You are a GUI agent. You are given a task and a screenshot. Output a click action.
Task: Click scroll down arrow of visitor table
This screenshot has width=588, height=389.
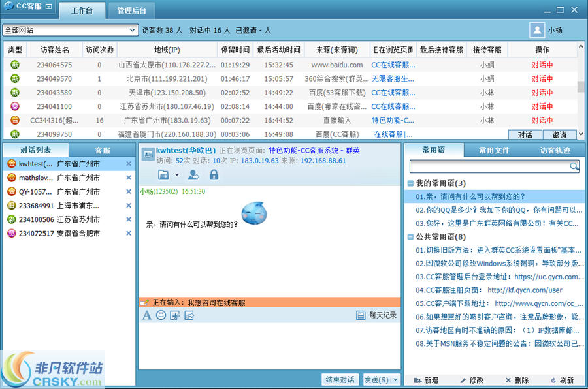(581, 134)
